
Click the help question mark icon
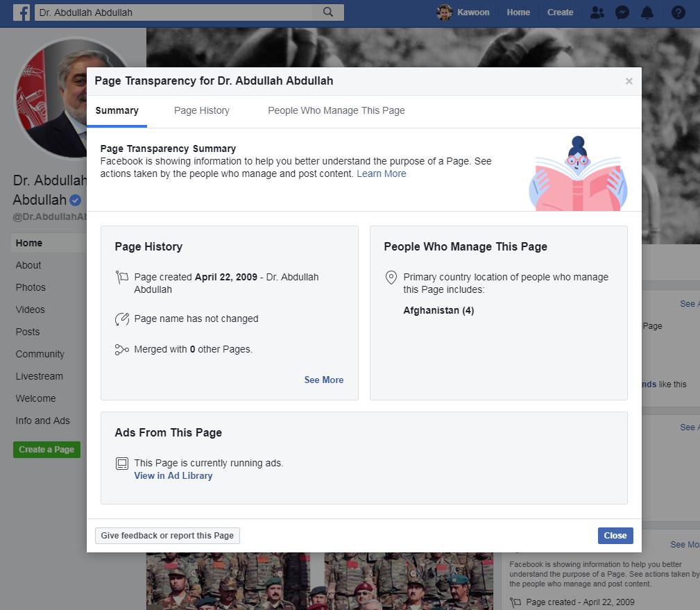[x=678, y=12]
